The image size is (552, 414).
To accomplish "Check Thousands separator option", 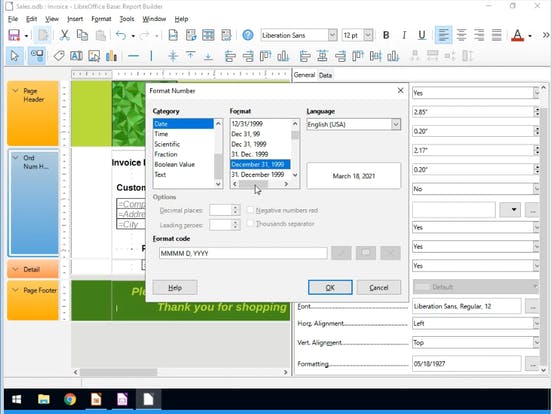I will pyautogui.click(x=250, y=224).
